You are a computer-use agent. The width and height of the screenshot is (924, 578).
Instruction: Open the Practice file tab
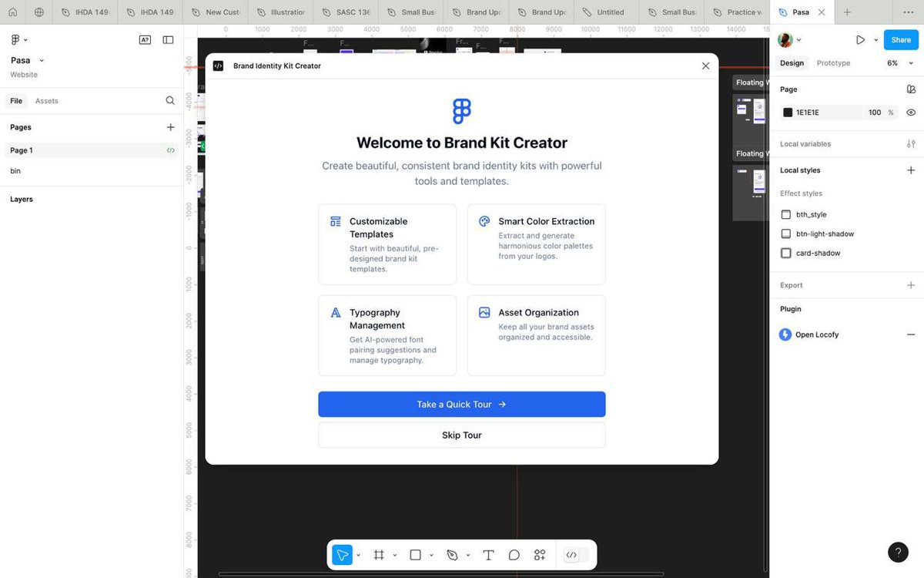[737, 12]
